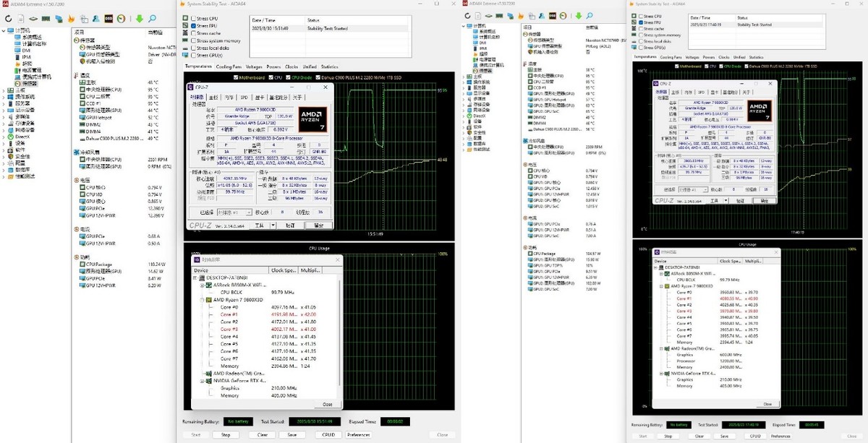Click the Preferences button in the right stability test window

pyautogui.click(x=780, y=436)
